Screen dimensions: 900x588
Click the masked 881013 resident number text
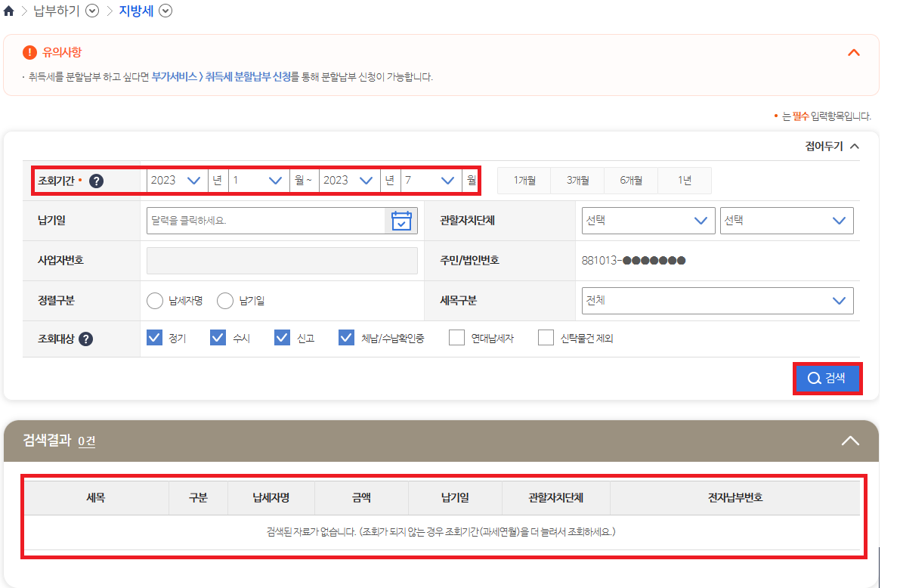tap(634, 261)
